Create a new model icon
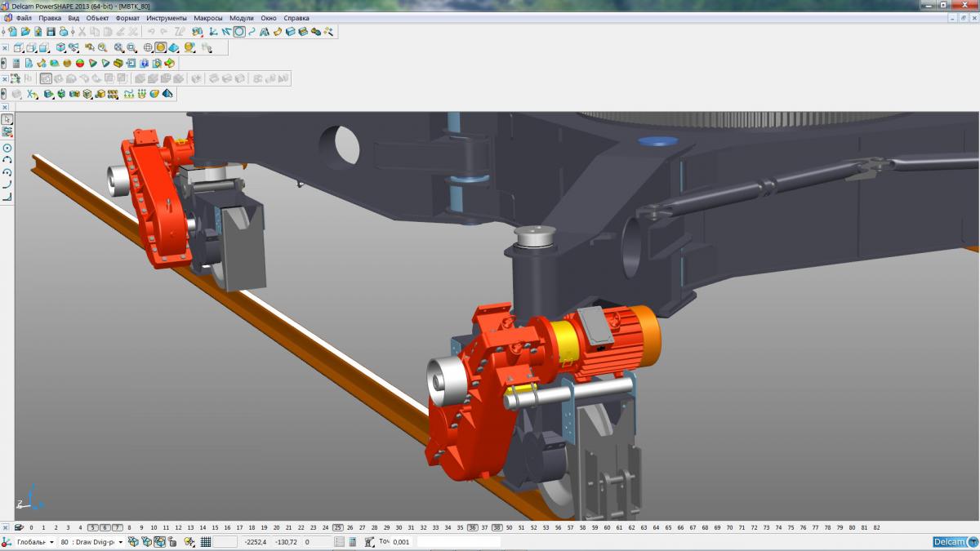Viewport: 980px width, 551px height. pyautogui.click(x=13, y=32)
